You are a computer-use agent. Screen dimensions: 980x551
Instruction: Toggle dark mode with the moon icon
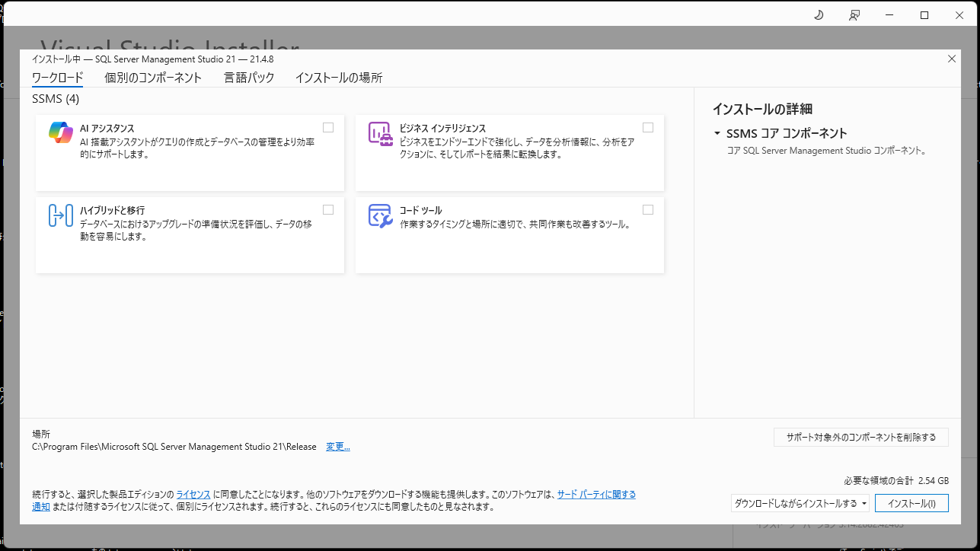(818, 14)
